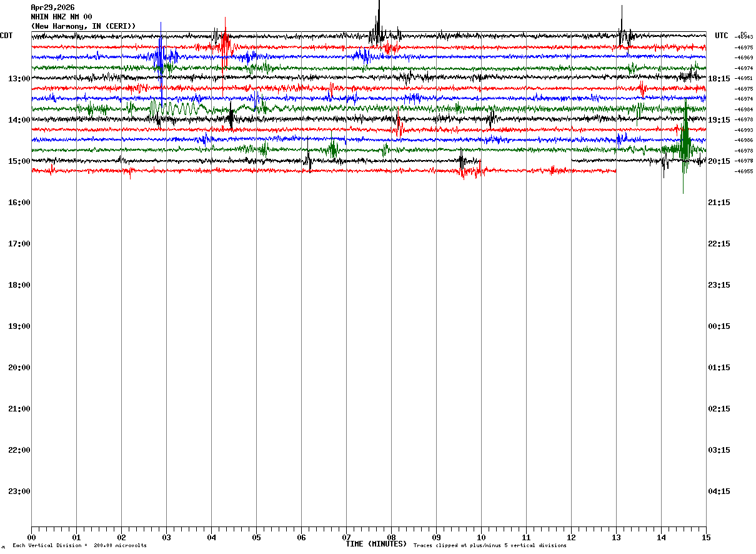The width and height of the screenshot is (756, 554).
Task: Click the 14:00 CDT time label
Action: pyautogui.click(x=19, y=120)
